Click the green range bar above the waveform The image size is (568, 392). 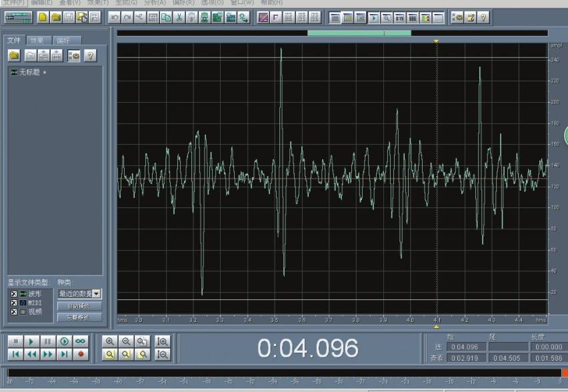pyautogui.click(x=359, y=33)
